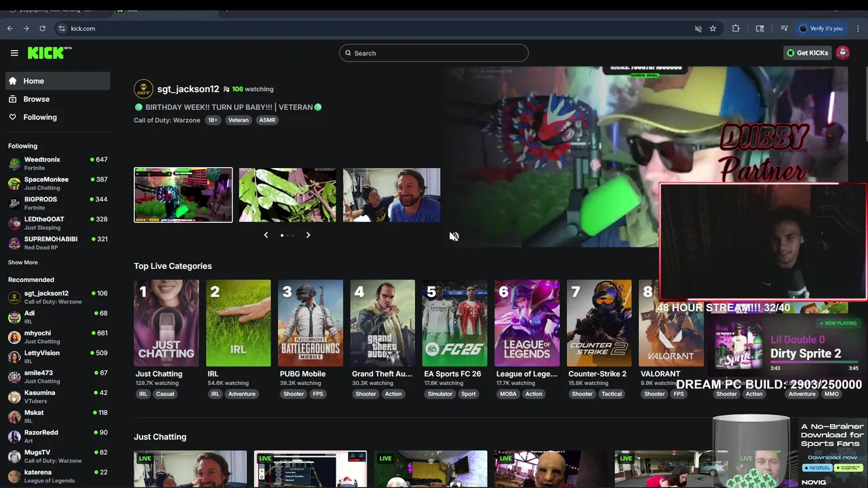Open SpaceMonkee channel avatar
The image size is (868, 488).
click(14, 183)
